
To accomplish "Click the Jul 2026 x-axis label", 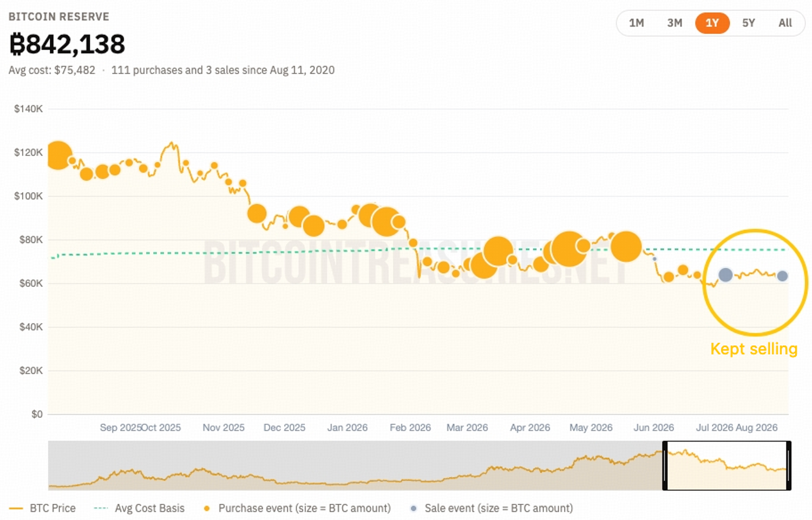I will click(x=715, y=427).
